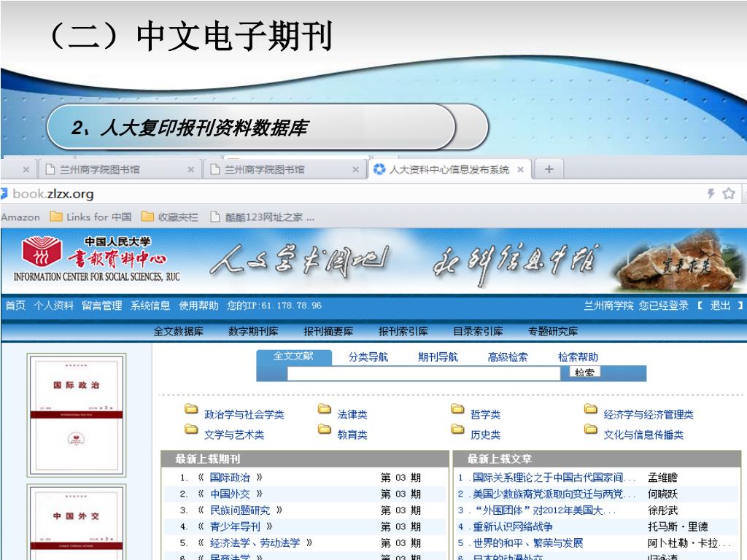Open the 《民族问题研究》 journal link
The image size is (747, 560).
(x=240, y=510)
